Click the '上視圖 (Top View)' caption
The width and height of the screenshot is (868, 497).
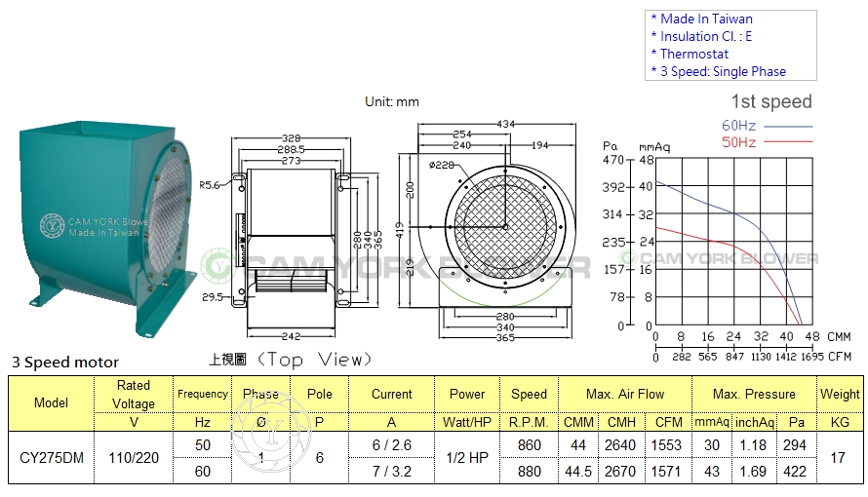coord(290,360)
